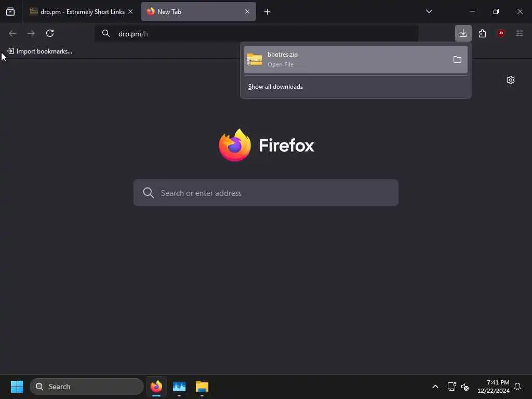The width and height of the screenshot is (532, 399).
Task: Show bootres.zip in its folder
Action: pyautogui.click(x=457, y=60)
